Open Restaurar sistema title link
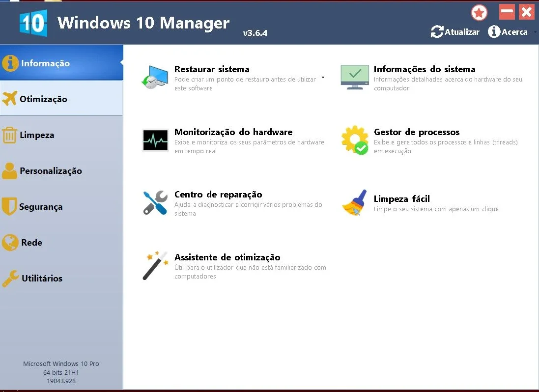 click(212, 69)
